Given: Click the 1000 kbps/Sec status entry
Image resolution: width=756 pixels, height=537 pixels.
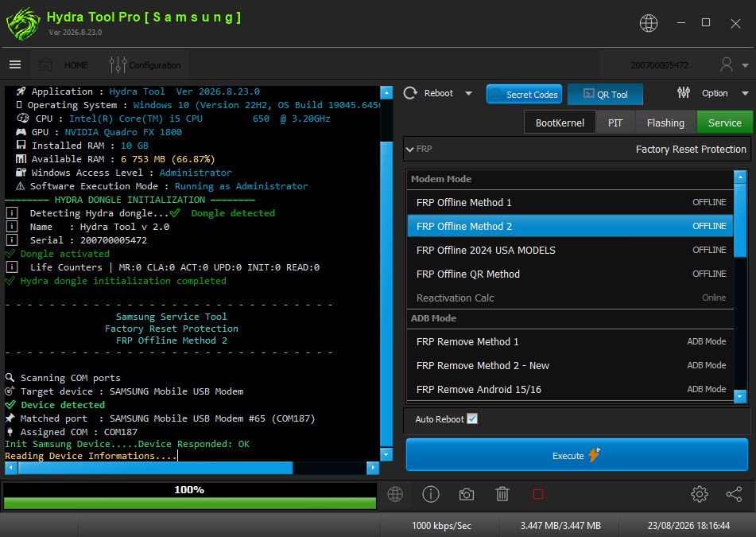Looking at the screenshot, I should [x=441, y=525].
